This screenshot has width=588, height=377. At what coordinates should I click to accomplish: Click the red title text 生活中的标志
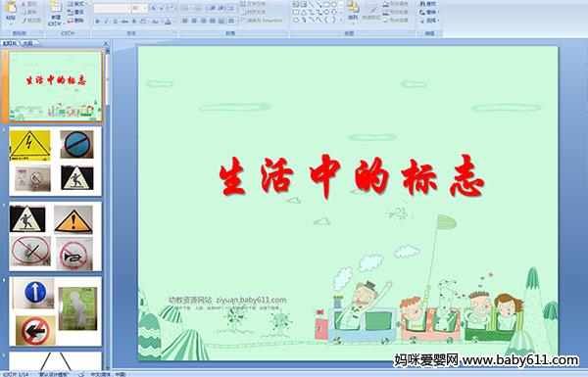[352, 175]
